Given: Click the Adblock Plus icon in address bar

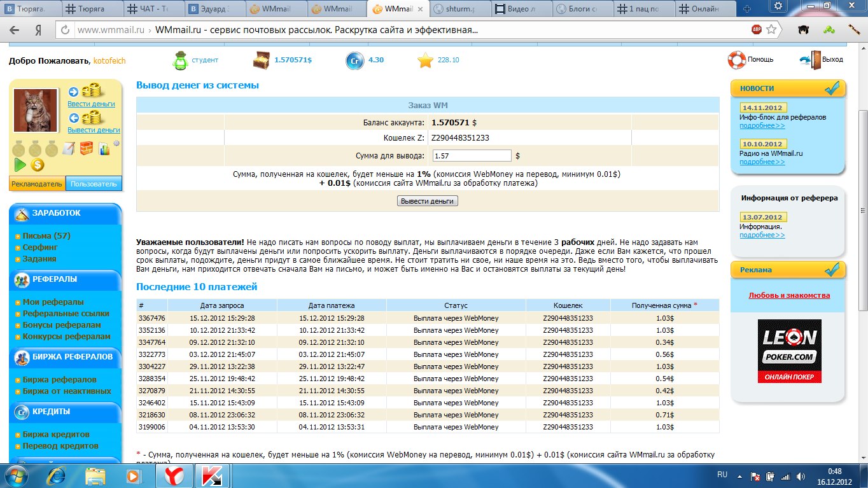Looking at the screenshot, I should pos(757,29).
